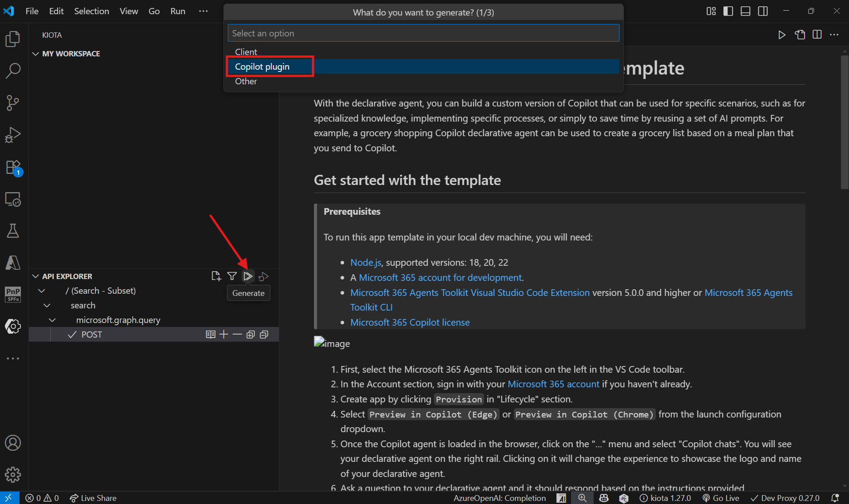Open the Accounts menu

point(13,443)
